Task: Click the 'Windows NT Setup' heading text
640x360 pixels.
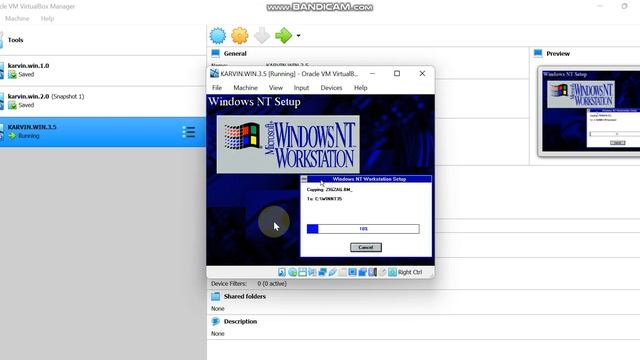Action: [x=254, y=102]
